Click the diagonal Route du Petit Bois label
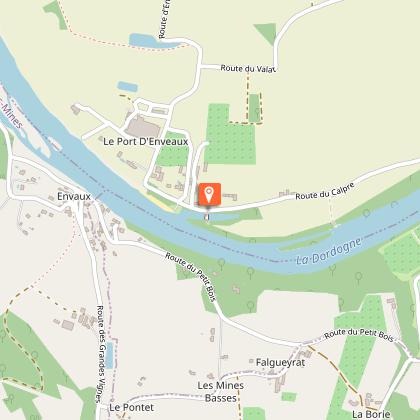 (191, 277)
